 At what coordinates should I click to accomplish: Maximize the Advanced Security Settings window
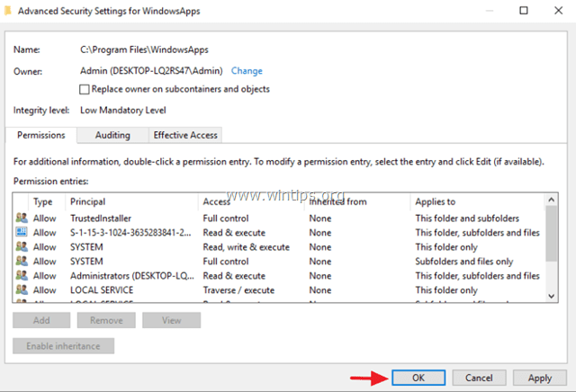tap(524, 10)
